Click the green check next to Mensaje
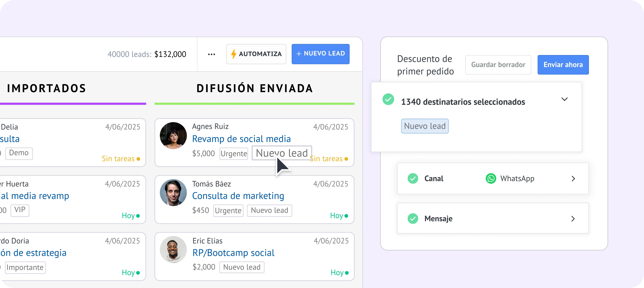Screen dimensions: 644x288 413,218
